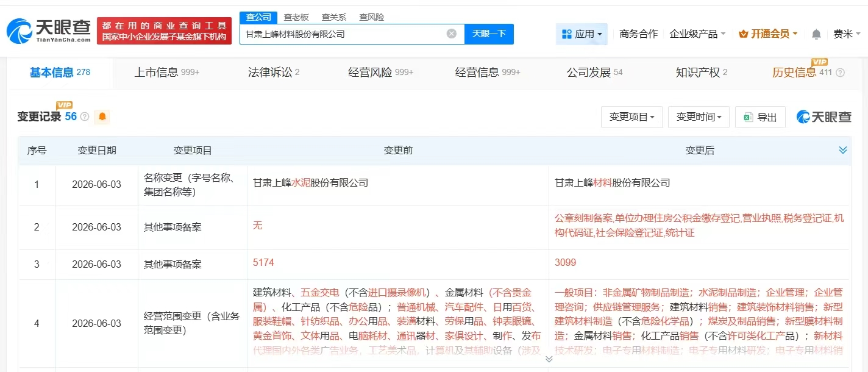Screen dimensions: 868x372
Task: Click the 无 value in row 2
Action: point(257,225)
